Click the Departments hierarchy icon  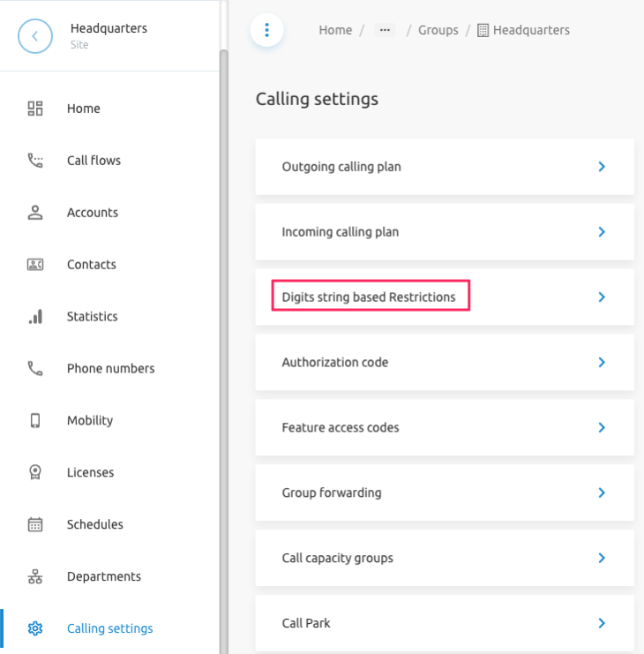click(35, 577)
